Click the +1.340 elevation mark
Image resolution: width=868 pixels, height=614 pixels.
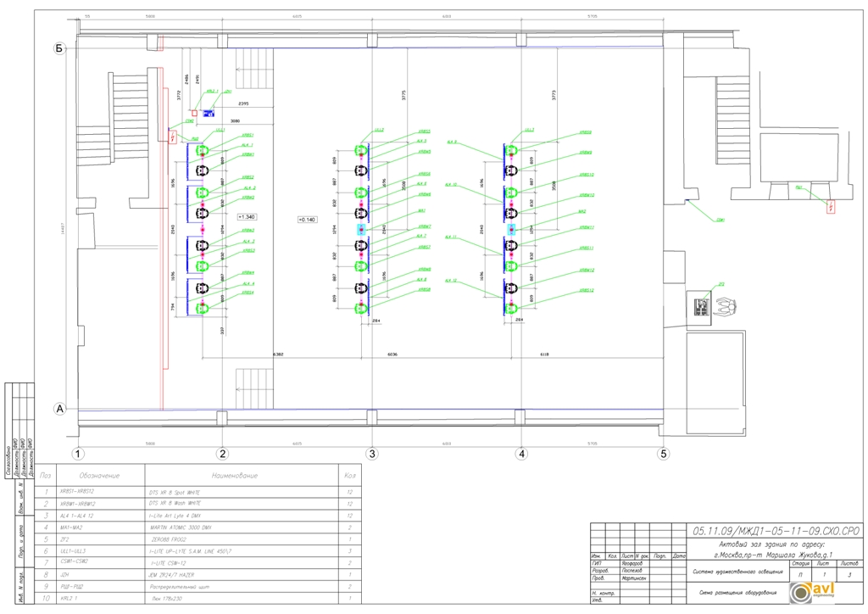[x=247, y=217]
